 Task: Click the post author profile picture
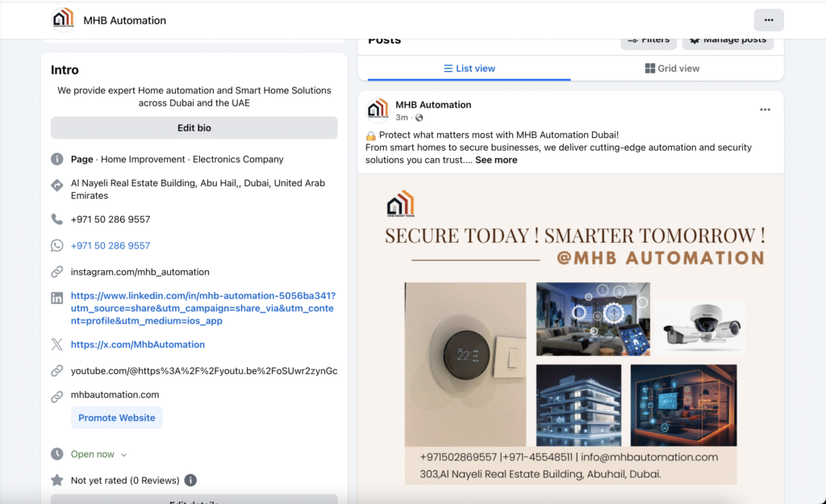[378, 110]
